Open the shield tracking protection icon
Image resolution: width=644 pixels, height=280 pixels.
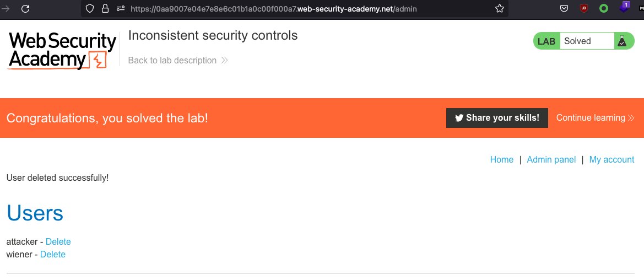click(x=91, y=8)
